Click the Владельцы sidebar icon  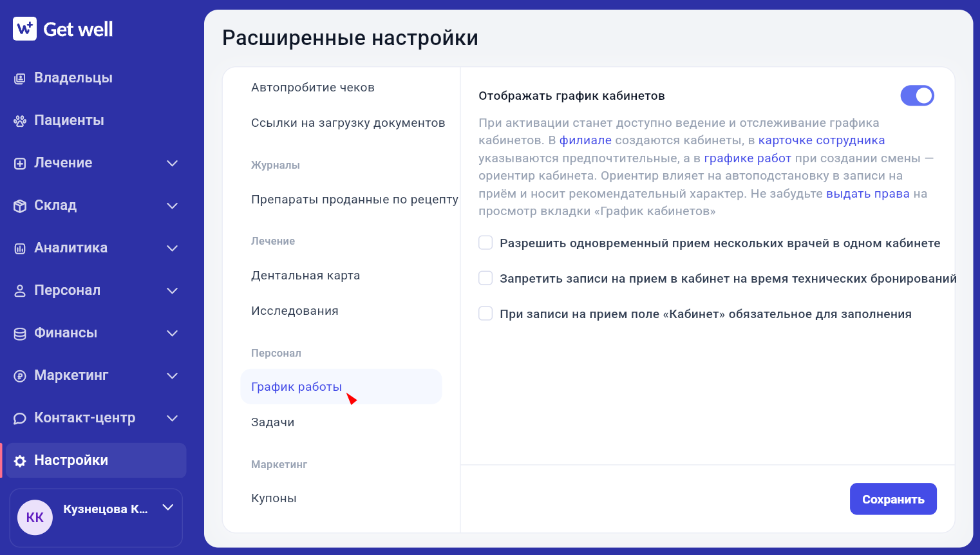(20, 79)
